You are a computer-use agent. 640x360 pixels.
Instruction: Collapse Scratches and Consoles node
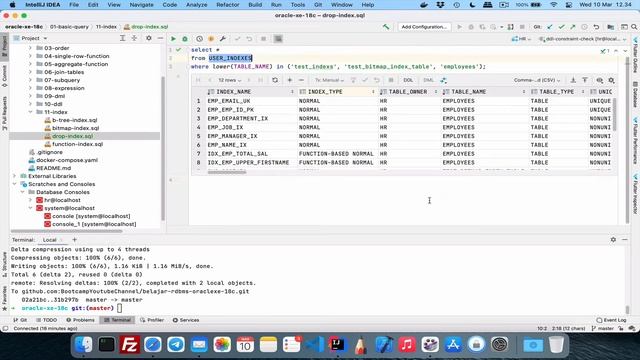(x=14, y=184)
